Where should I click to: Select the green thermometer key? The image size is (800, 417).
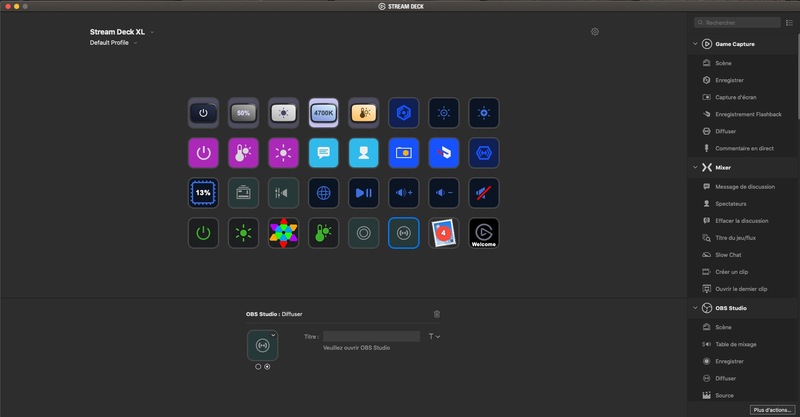pyautogui.click(x=323, y=233)
